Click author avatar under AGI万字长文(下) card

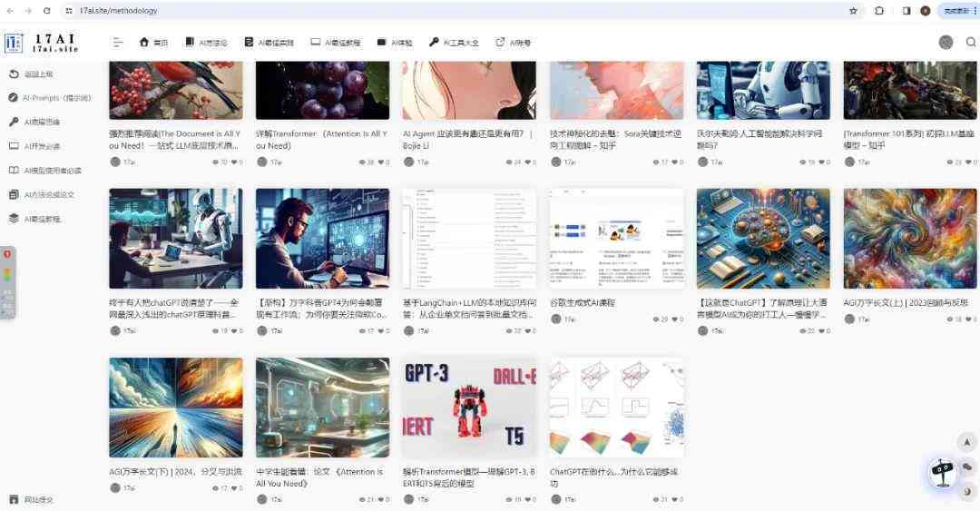(114, 487)
